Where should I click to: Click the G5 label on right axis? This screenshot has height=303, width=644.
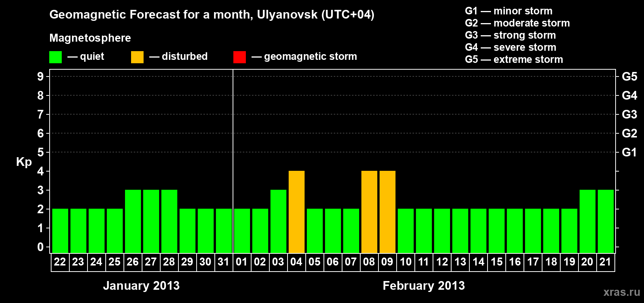tap(630, 77)
